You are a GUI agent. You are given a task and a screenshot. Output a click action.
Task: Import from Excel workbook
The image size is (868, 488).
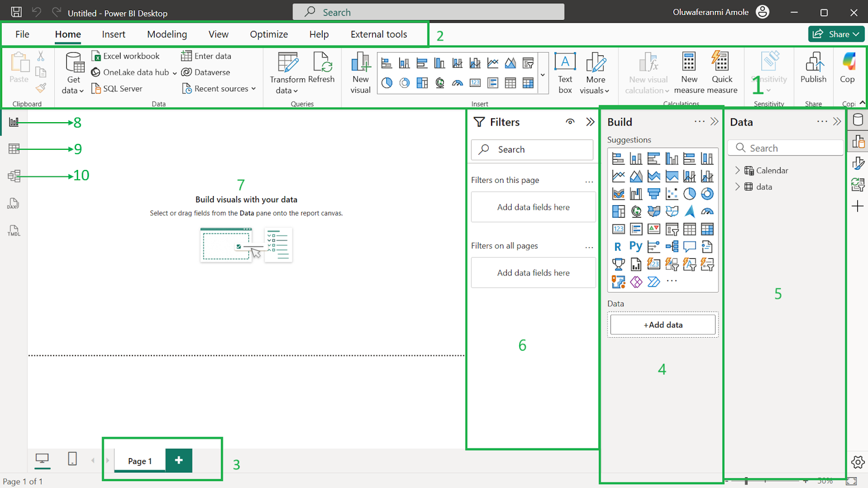click(x=125, y=56)
